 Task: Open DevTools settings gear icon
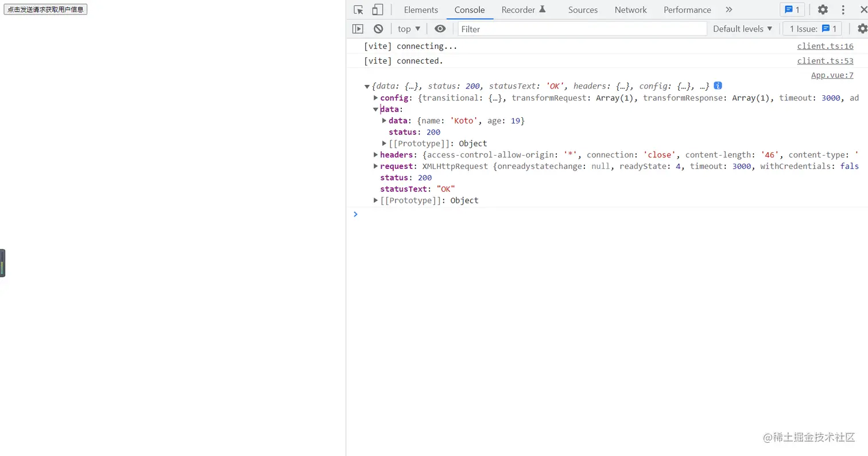tap(823, 10)
